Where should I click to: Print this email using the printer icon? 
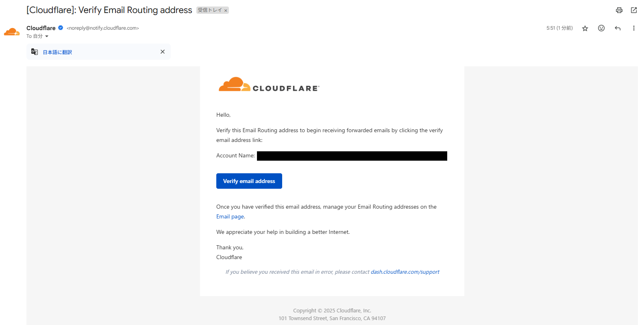[619, 10]
